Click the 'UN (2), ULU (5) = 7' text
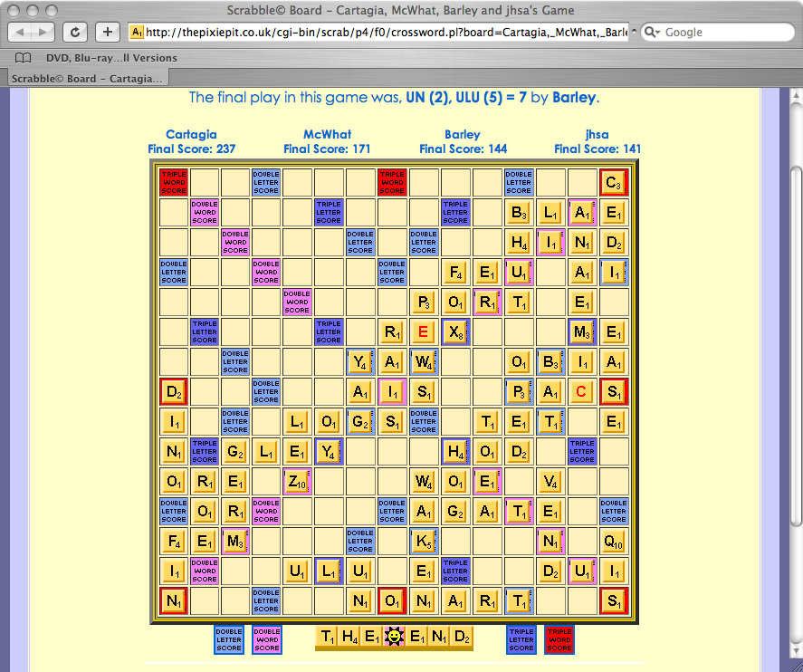Screen dimensions: 803x672 [x=466, y=97]
